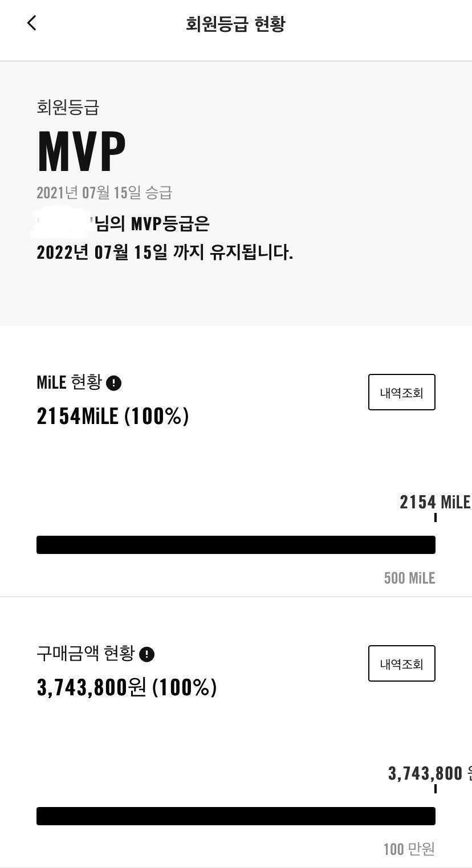
Task: Click the MiLE black progress bar
Action: (x=236, y=545)
